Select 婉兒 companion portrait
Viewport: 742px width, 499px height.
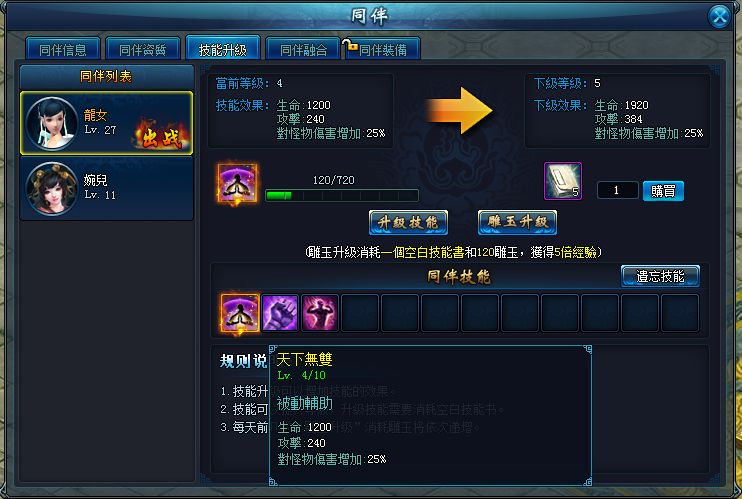coord(52,188)
